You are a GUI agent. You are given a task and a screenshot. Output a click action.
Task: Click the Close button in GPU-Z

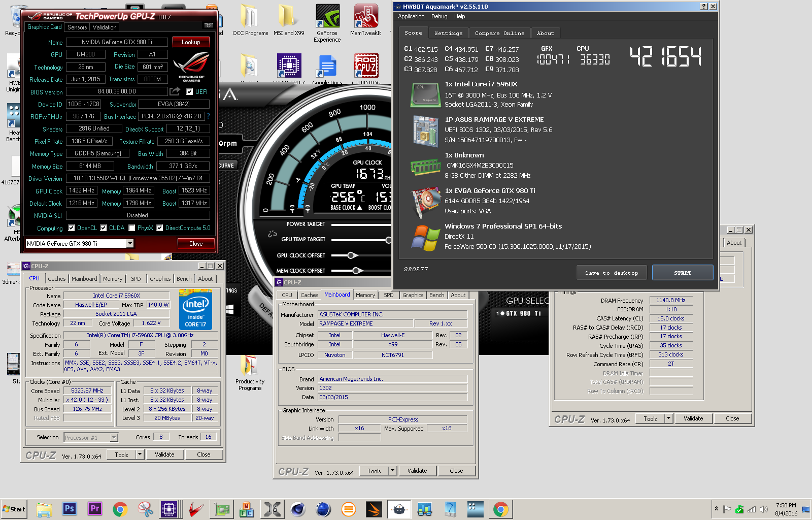click(x=196, y=244)
